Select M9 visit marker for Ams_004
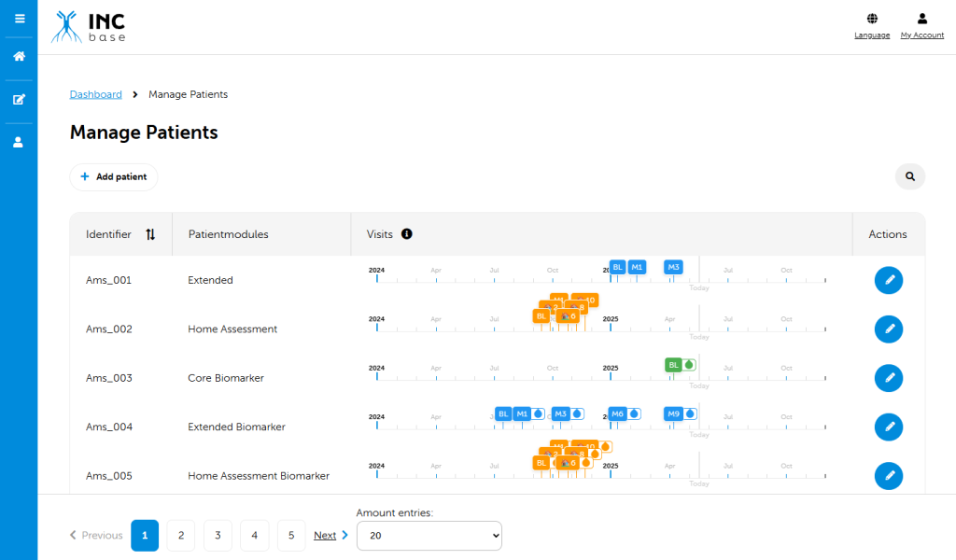 (674, 413)
